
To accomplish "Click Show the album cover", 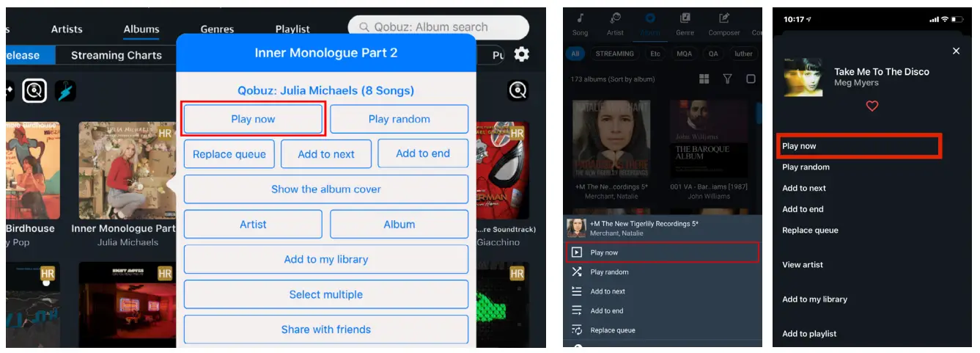I will click(326, 189).
